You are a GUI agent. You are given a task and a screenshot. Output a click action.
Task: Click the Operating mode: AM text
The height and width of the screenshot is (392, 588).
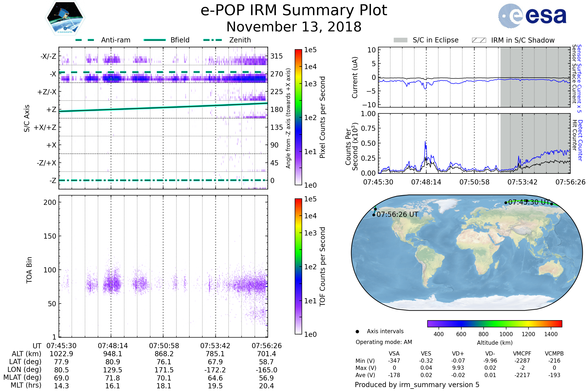tap(384, 342)
